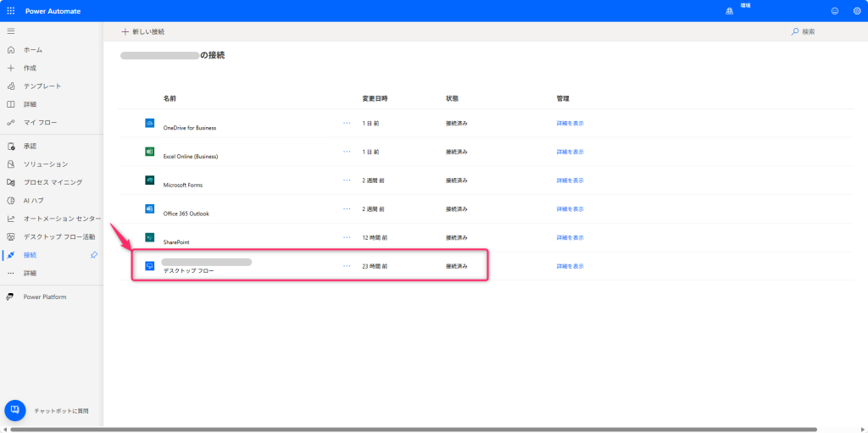
Task: Click the Excel Online (Business) name
Action: click(x=191, y=157)
